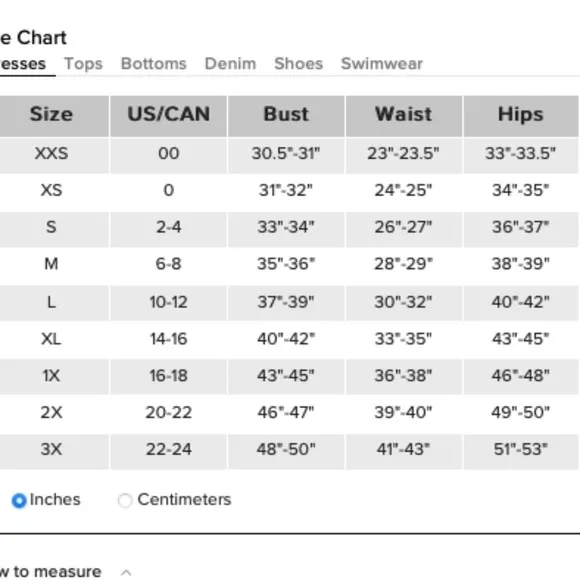580x580 pixels.
Task: Open the Shoes size tab
Action: 299,64
